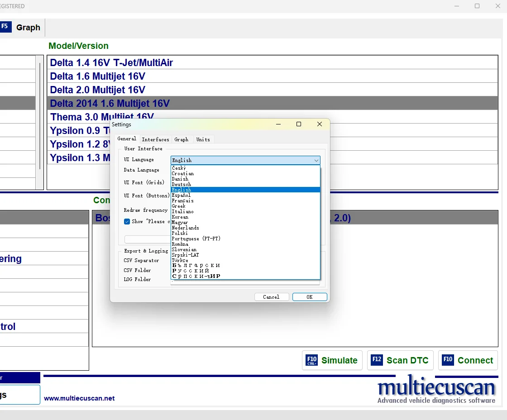Select Korean language option

pos(245,217)
